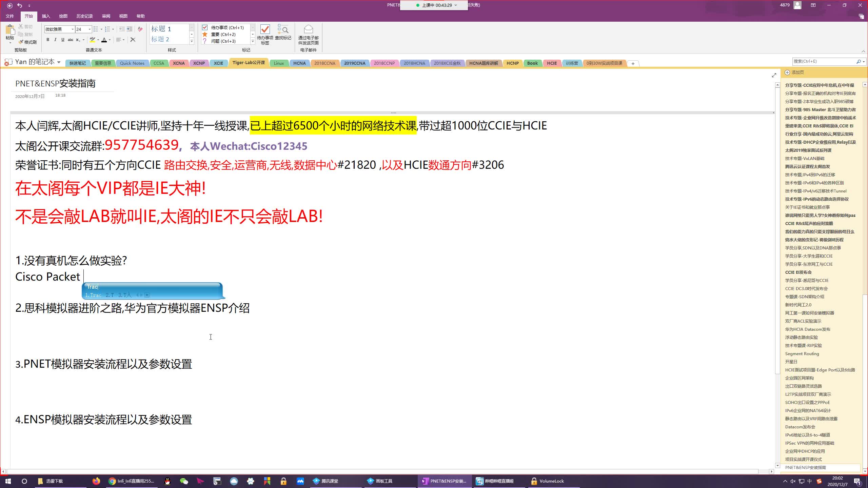Click the Paste (粘贴) clipboard icon
Viewport: 868px width, 488px height.
10,30
